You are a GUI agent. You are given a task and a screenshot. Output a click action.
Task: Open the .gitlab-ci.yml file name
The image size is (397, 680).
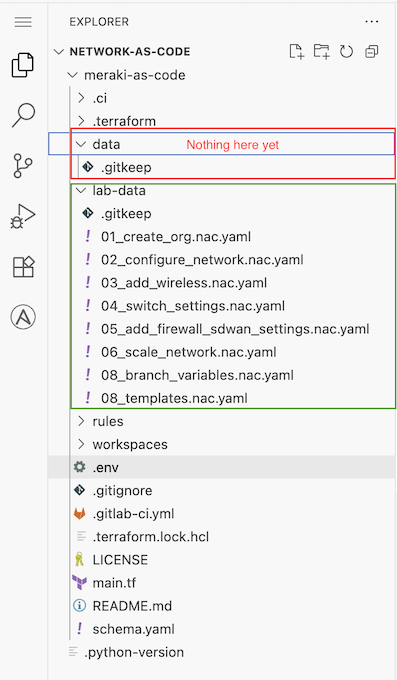click(133, 513)
